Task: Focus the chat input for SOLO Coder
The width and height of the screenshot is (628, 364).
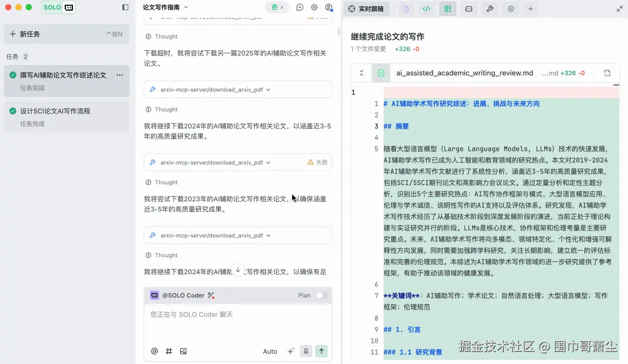Action: [238, 322]
